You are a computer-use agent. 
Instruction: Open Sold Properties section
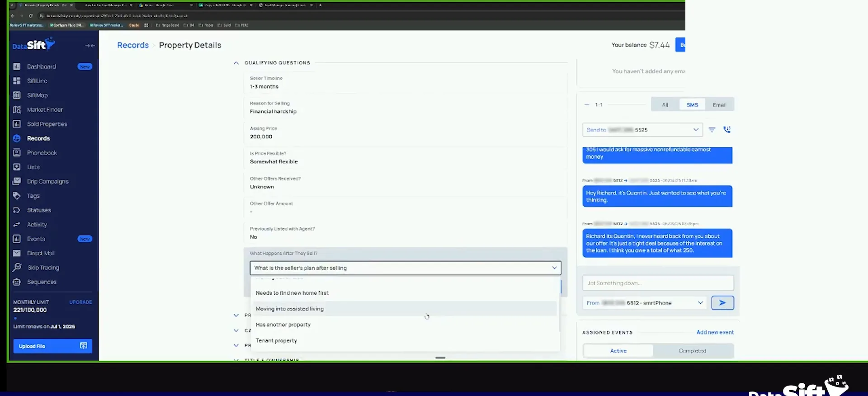pos(47,124)
